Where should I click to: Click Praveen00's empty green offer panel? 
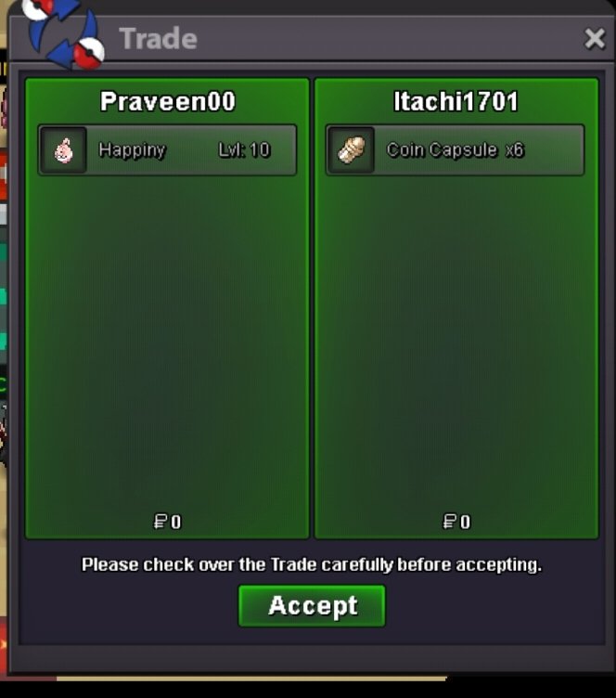167,343
